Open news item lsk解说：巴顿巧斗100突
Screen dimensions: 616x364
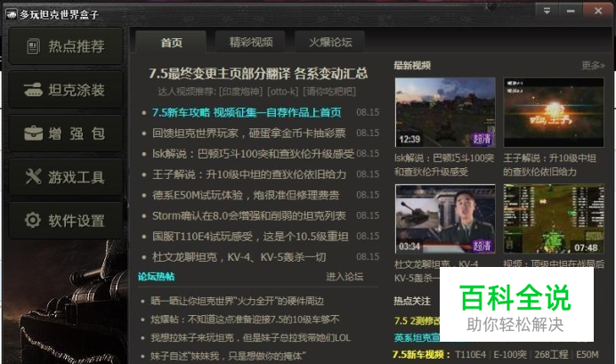pyautogui.click(x=254, y=154)
